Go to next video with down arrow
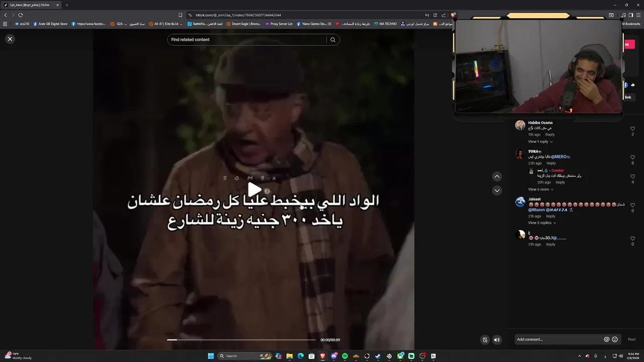The image size is (644, 362). [x=497, y=191]
